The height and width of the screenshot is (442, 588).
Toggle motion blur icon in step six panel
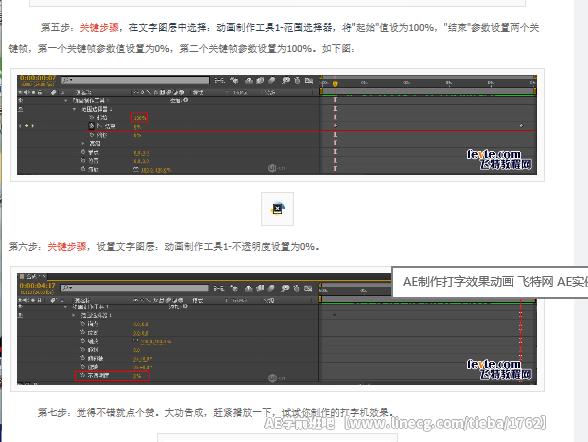coord(272,288)
